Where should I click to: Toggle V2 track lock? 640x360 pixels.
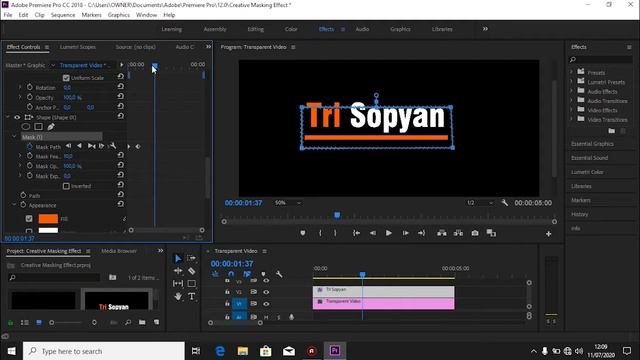click(x=227, y=292)
